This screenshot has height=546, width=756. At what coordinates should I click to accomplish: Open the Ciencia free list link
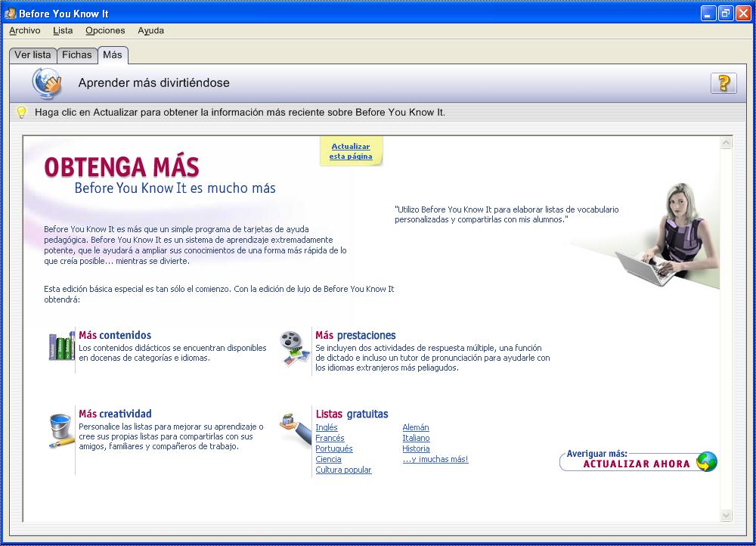(328, 459)
